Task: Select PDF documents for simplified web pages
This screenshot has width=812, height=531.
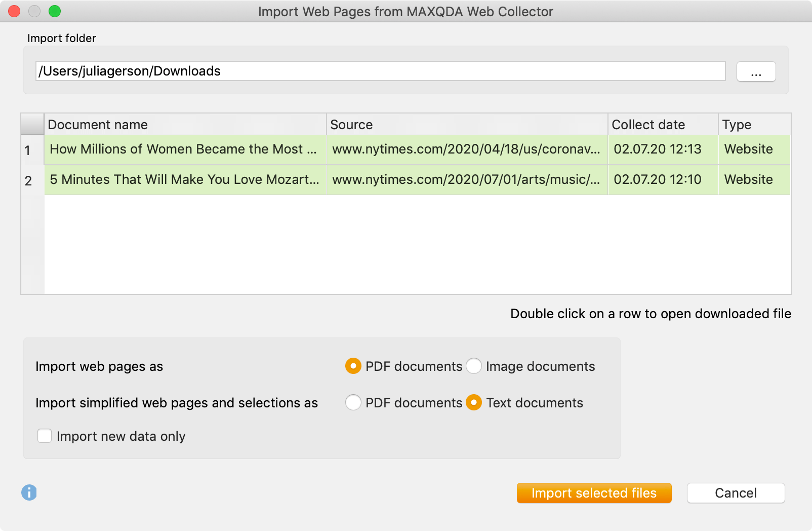Action: (x=353, y=402)
